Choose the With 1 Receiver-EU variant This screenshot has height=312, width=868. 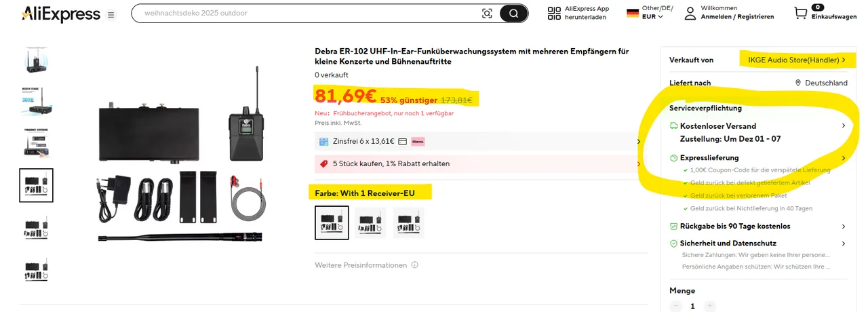click(x=332, y=222)
